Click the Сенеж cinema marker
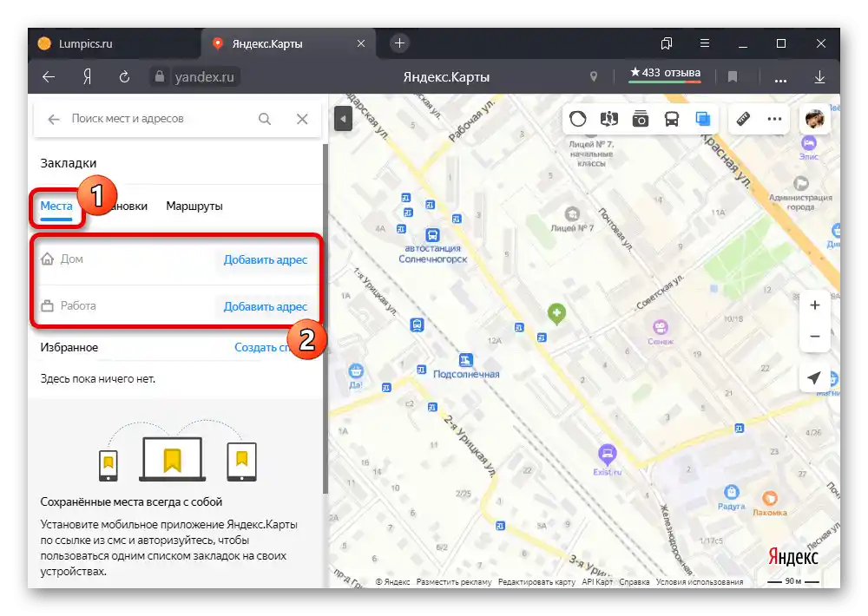This screenshot has height=616, width=868. (x=661, y=326)
